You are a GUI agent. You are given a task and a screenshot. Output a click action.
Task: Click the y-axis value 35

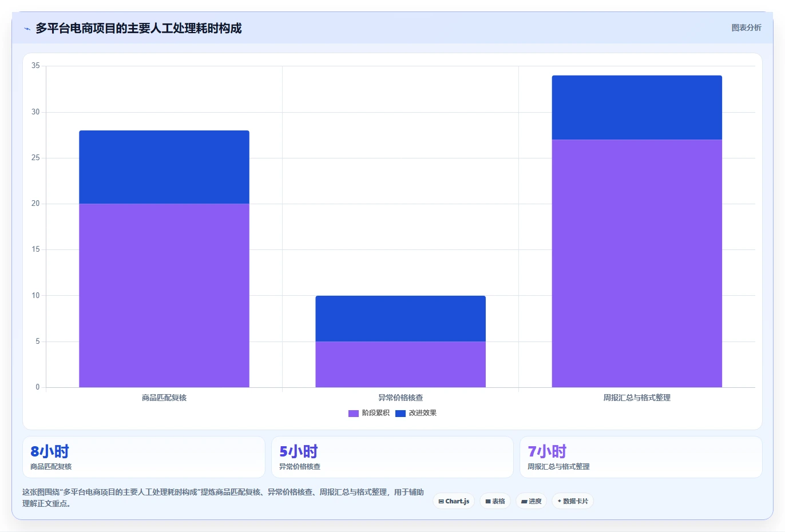tap(35, 66)
